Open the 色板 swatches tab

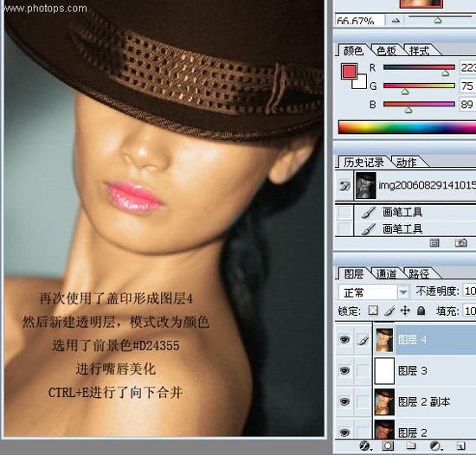[386, 51]
